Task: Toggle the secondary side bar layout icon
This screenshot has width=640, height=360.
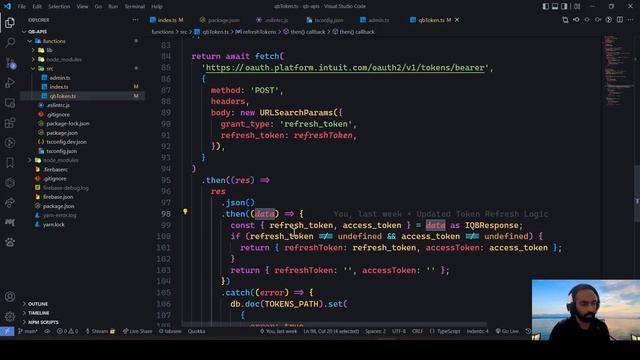Action: 564,6
